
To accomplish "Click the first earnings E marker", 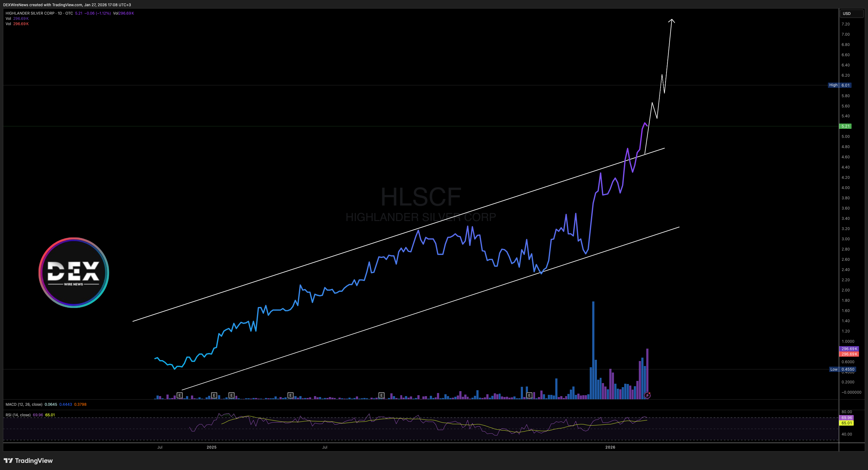I will (x=180, y=395).
